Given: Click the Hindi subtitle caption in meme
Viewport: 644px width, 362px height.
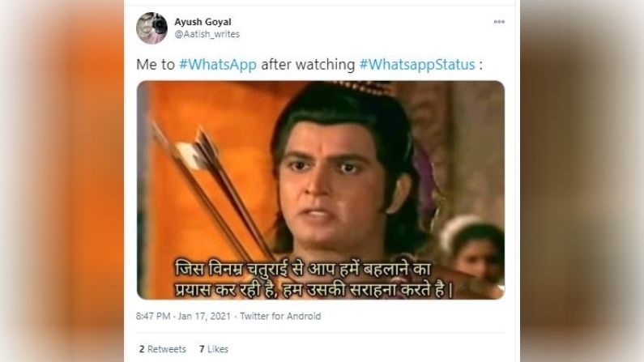Looking at the screenshot, I should (314, 279).
